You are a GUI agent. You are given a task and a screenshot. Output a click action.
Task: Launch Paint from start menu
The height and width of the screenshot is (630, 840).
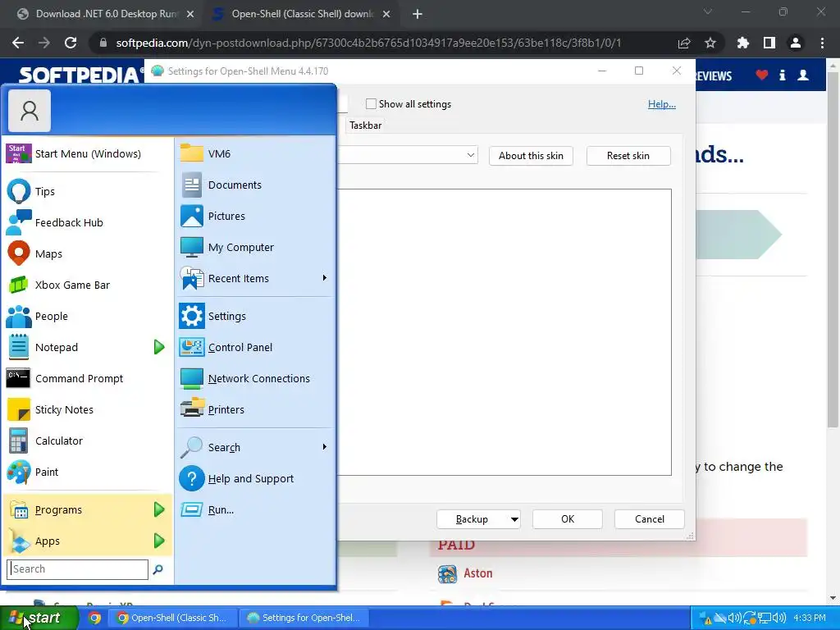pyautogui.click(x=87, y=472)
